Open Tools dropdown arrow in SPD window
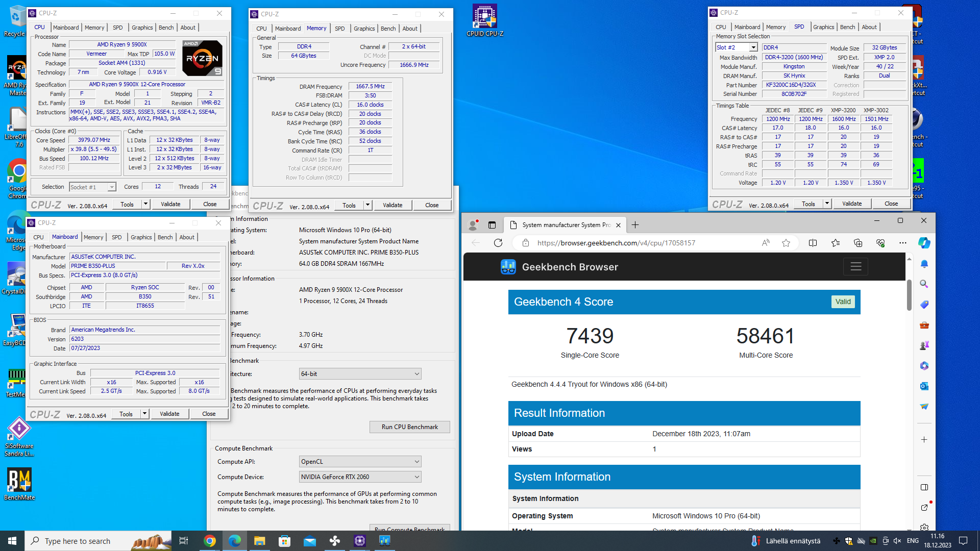The height and width of the screenshot is (551, 980). pos(827,204)
